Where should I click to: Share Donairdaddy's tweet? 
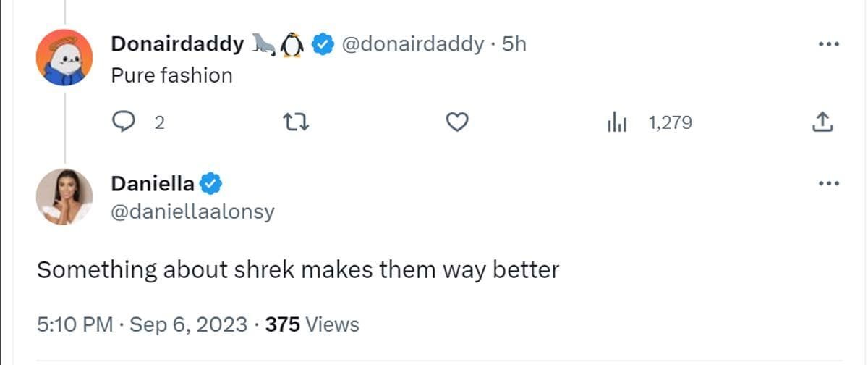(822, 123)
